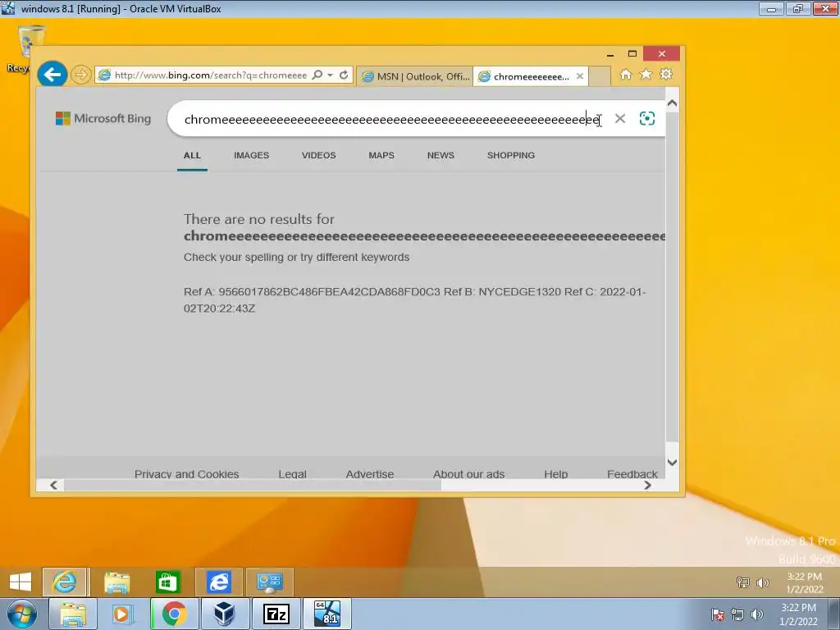This screenshot has height=630, width=840.
Task: Click the Windows 8.1 VM taskbar button
Action: tap(327, 614)
